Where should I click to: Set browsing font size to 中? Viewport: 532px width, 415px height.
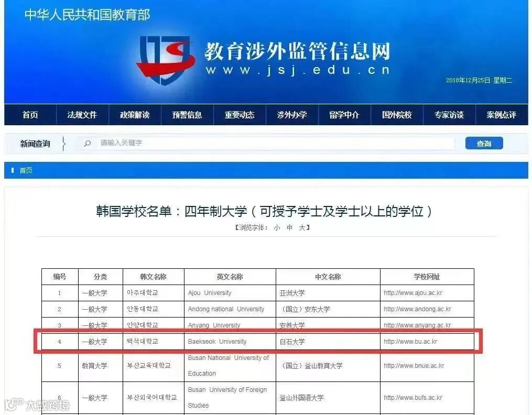click(x=289, y=227)
